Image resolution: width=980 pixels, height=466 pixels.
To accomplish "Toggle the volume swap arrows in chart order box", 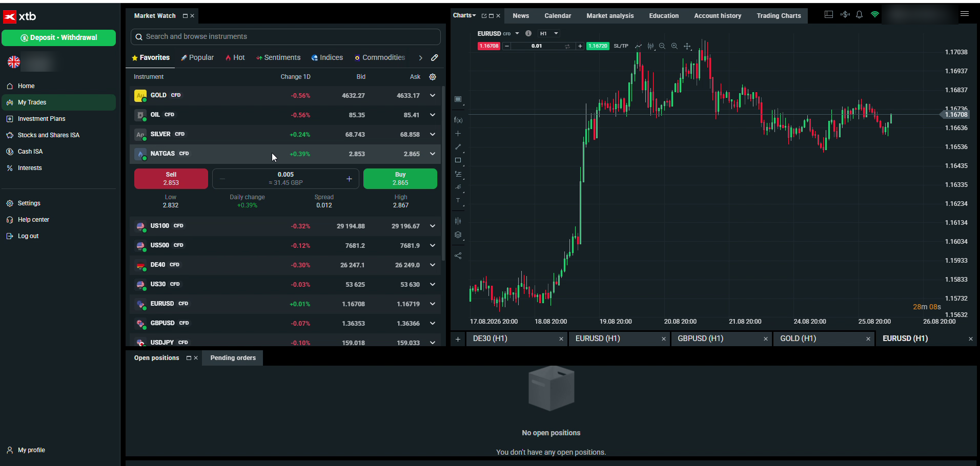I will 567,46.
